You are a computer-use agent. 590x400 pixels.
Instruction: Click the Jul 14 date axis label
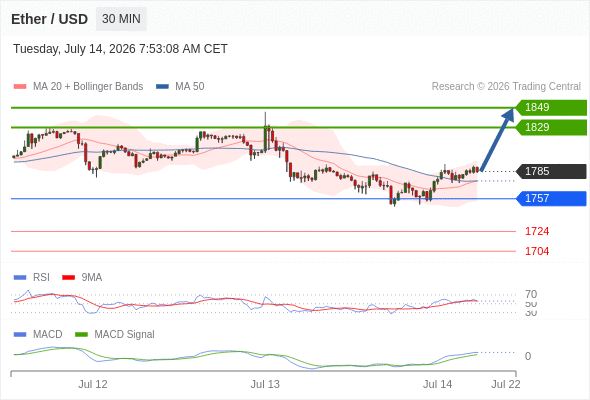437,385
